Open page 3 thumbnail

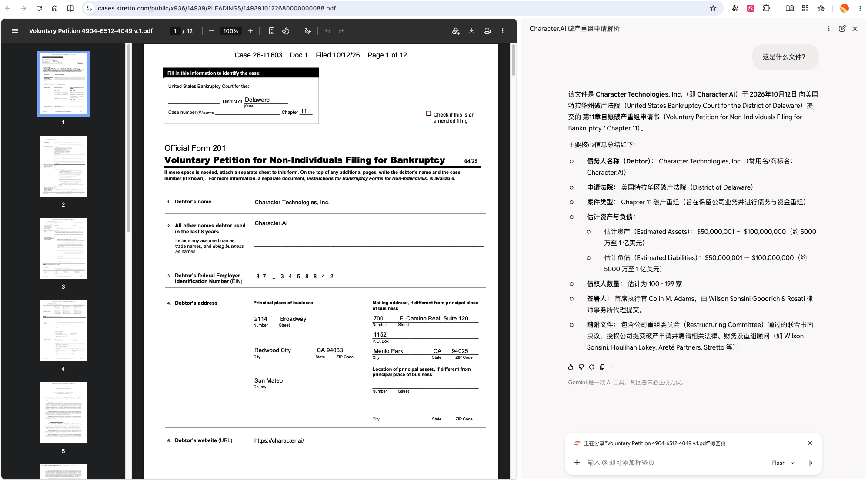click(63, 248)
